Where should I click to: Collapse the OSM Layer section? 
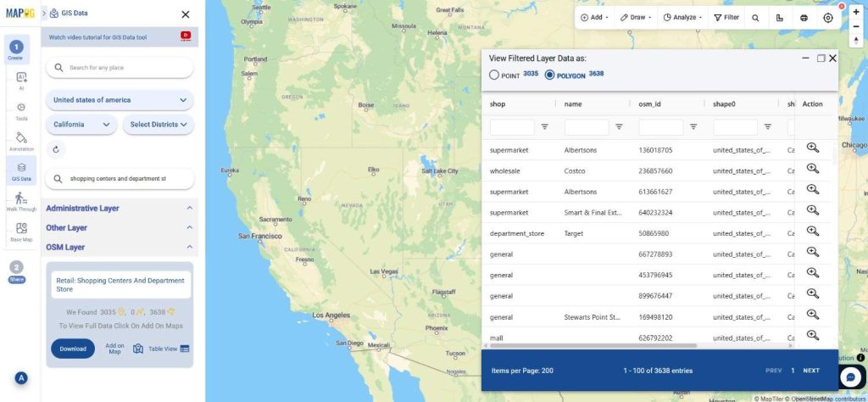pos(189,247)
